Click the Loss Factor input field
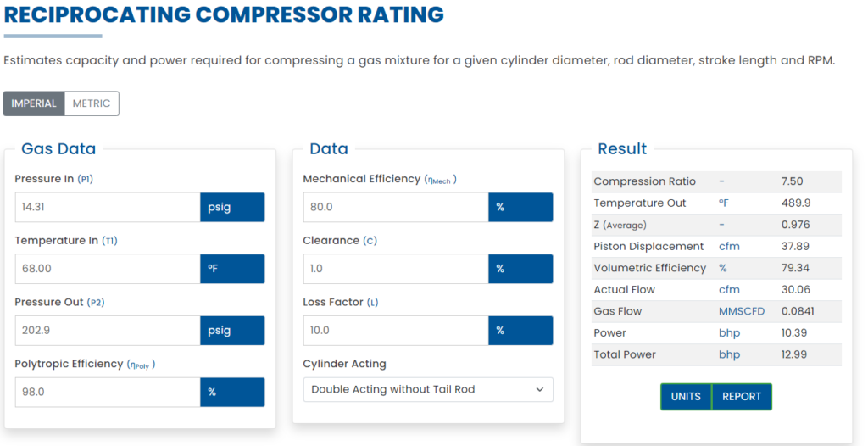This screenshot has width=868, height=446. [x=396, y=331]
